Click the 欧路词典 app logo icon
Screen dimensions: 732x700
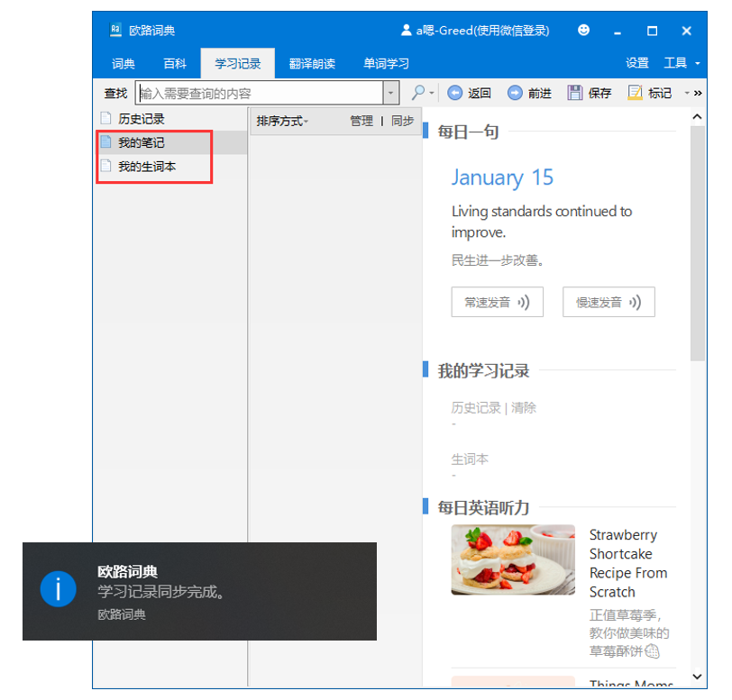115,30
